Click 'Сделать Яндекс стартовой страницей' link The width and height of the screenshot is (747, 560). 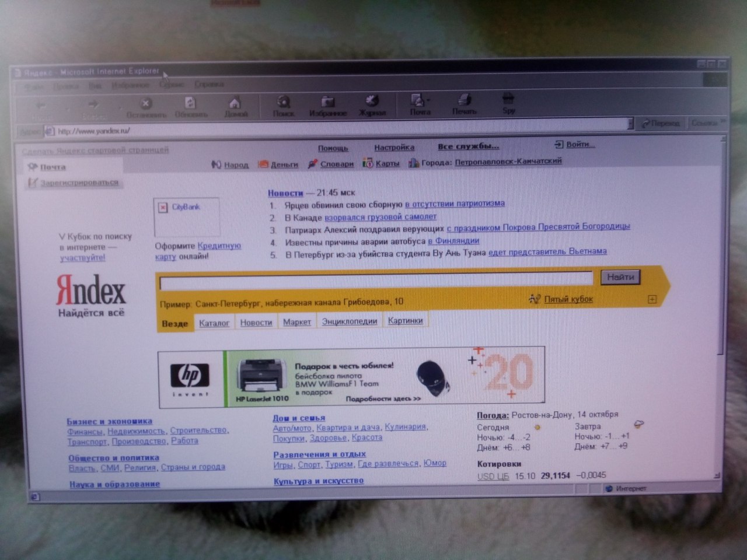(95, 150)
